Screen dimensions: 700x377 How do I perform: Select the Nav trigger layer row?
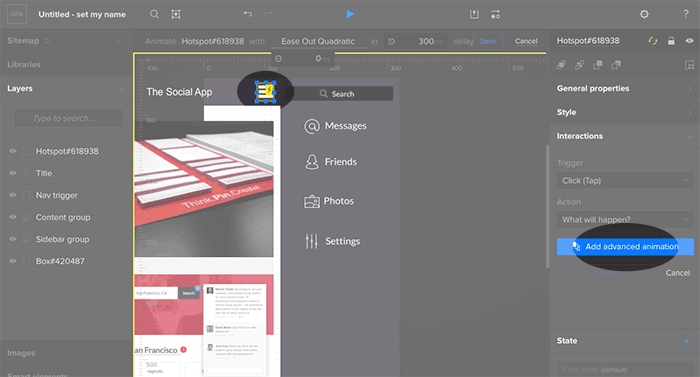(67, 195)
